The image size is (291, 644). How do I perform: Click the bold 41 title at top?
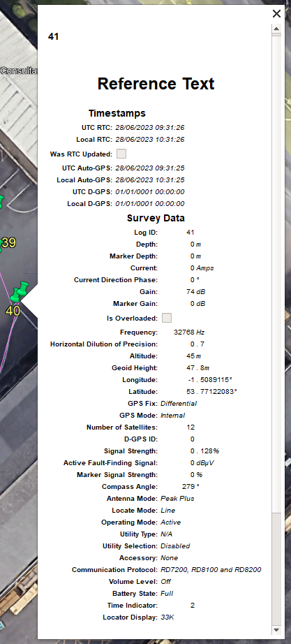pos(53,36)
